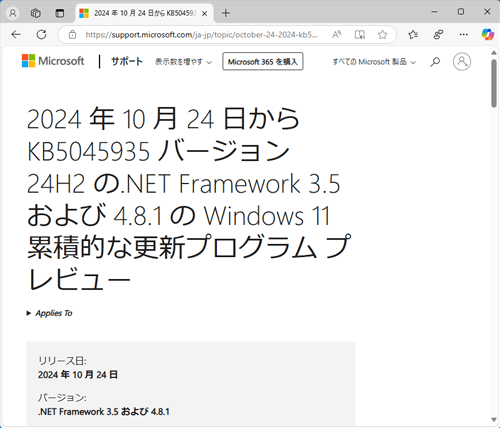Sign in via account avatar icon
The height and width of the screenshot is (428, 500).
[x=462, y=61]
